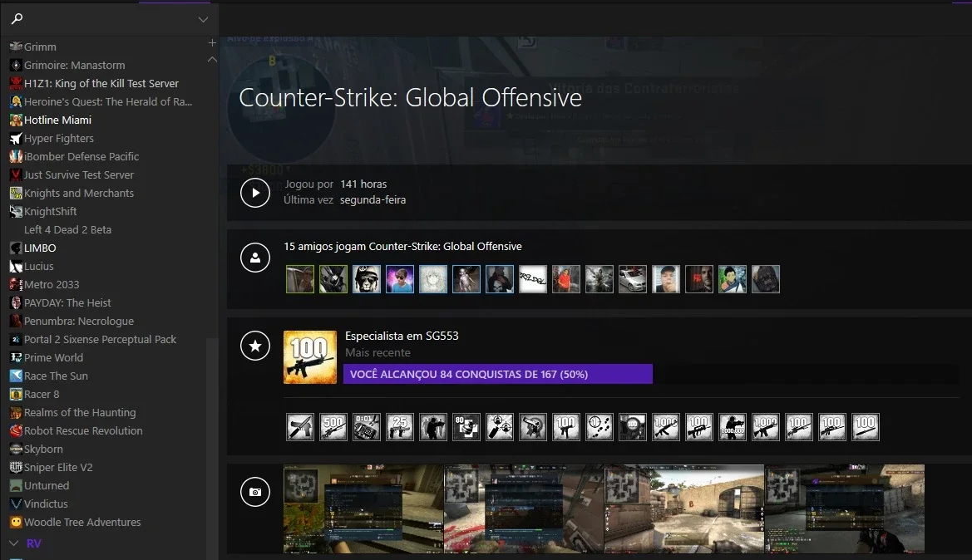Click '15 amigos jogam Counter-Strike: Global Offensive'

point(403,247)
